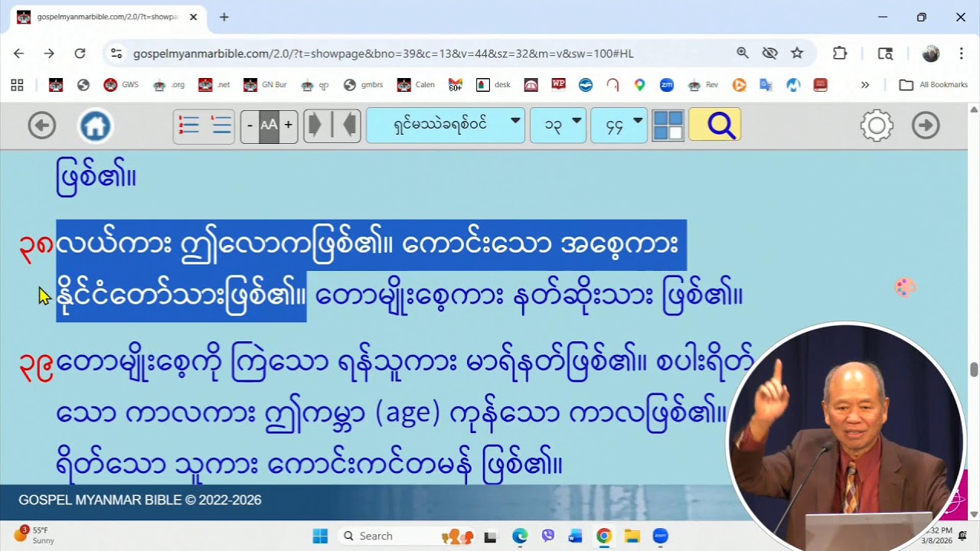The image size is (980, 551).
Task: Open the book selector dropdown ရှင်မဿဲခရစ်ဝင်
Action: (x=446, y=126)
